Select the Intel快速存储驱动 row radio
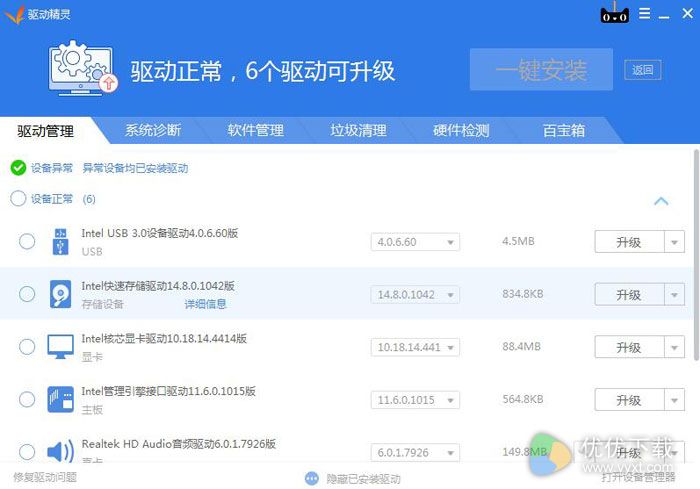The width and height of the screenshot is (700, 489). coord(27,294)
